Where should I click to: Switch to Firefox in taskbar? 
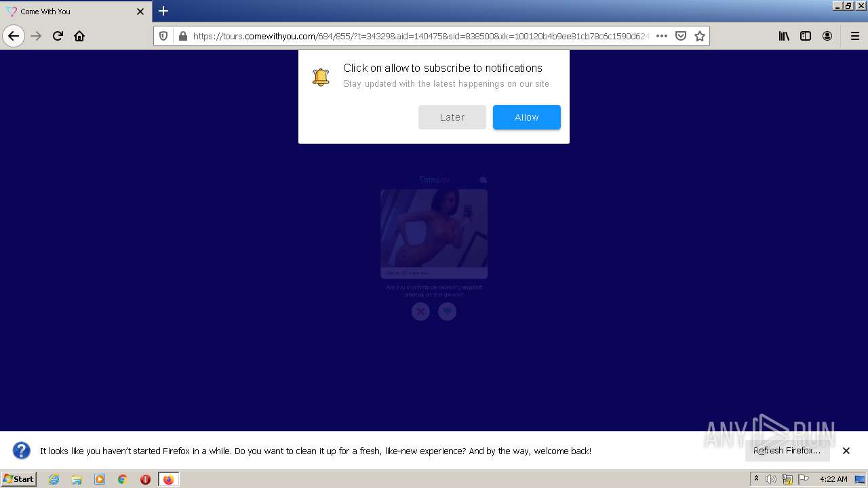tap(168, 479)
